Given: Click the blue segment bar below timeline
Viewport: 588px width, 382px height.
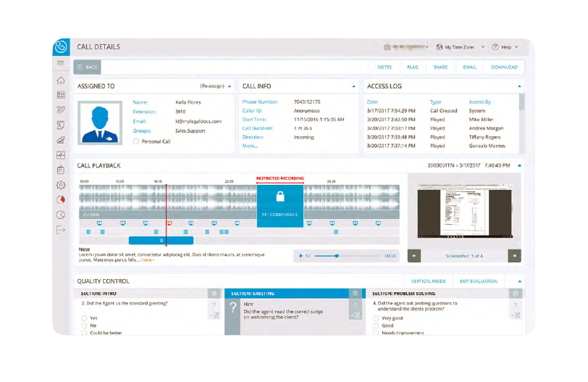Looking at the screenshot, I should pyautogui.click(x=161, y=241).
